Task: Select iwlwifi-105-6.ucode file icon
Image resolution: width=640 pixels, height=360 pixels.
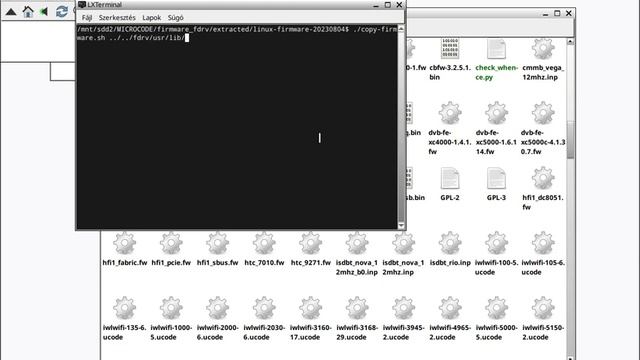Action: [x=543, y=243]
